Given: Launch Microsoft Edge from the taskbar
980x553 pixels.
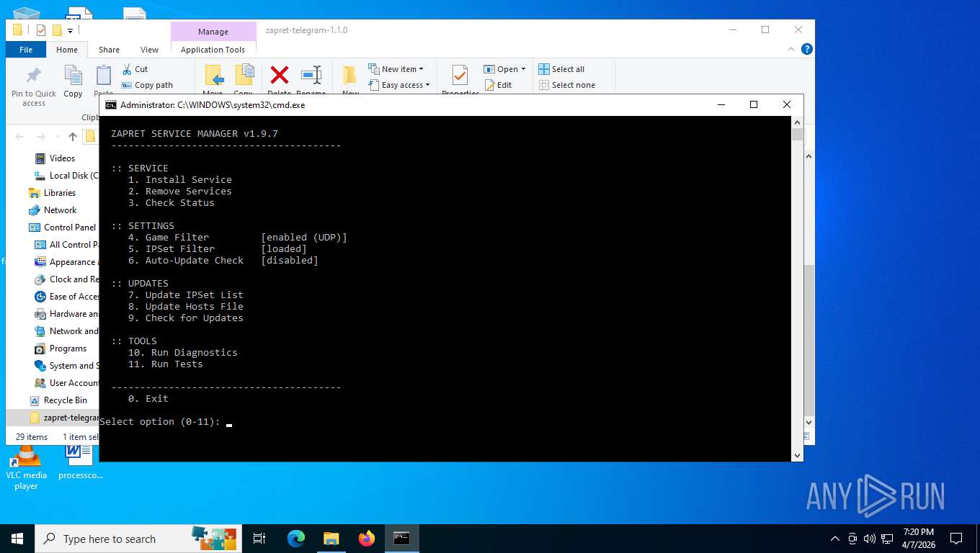Looking at the screenshot, I should point(296,539).
